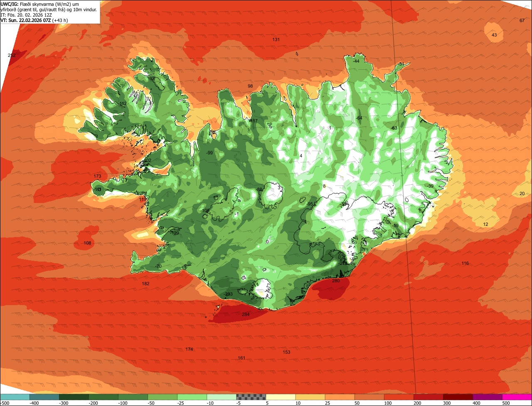This screenshot has width=532, height=406.
Task: Click the purple 400 to 500 legend swatch
Action: pos(487,397)
